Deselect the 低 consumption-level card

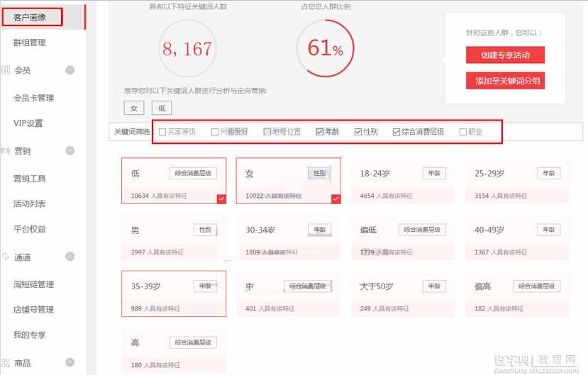(x=174, y=181)
